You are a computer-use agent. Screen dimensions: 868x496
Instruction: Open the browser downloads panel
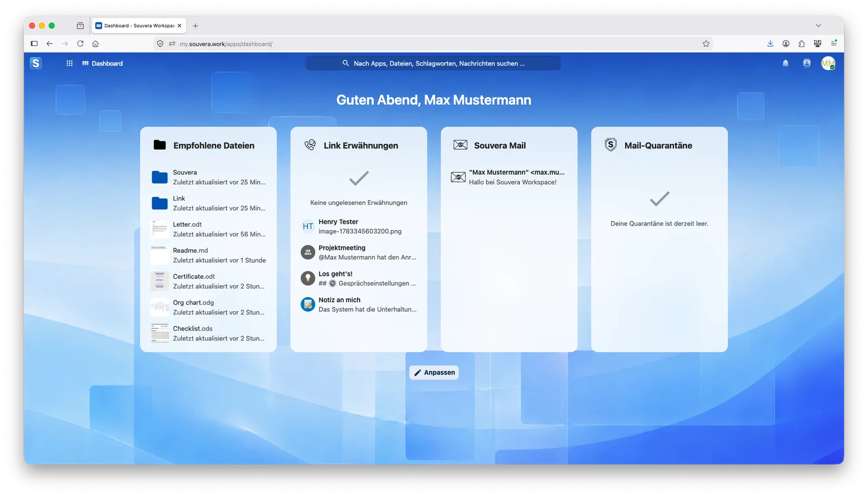coord(770,44)
